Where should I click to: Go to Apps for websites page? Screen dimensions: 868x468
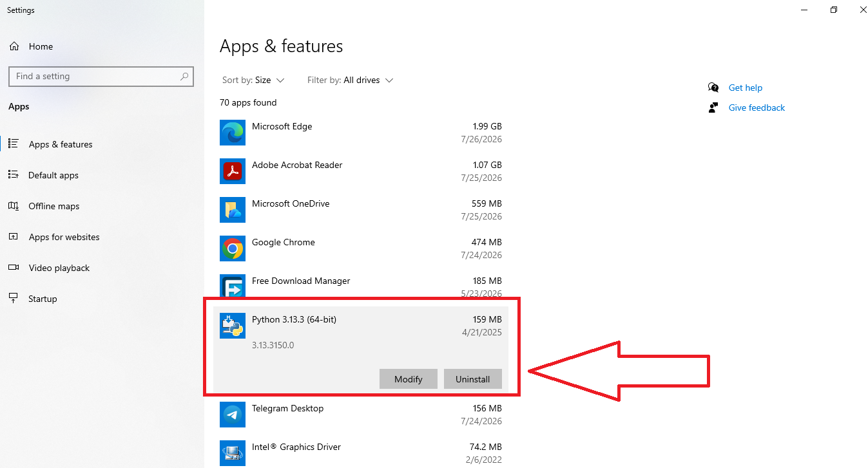64,237
